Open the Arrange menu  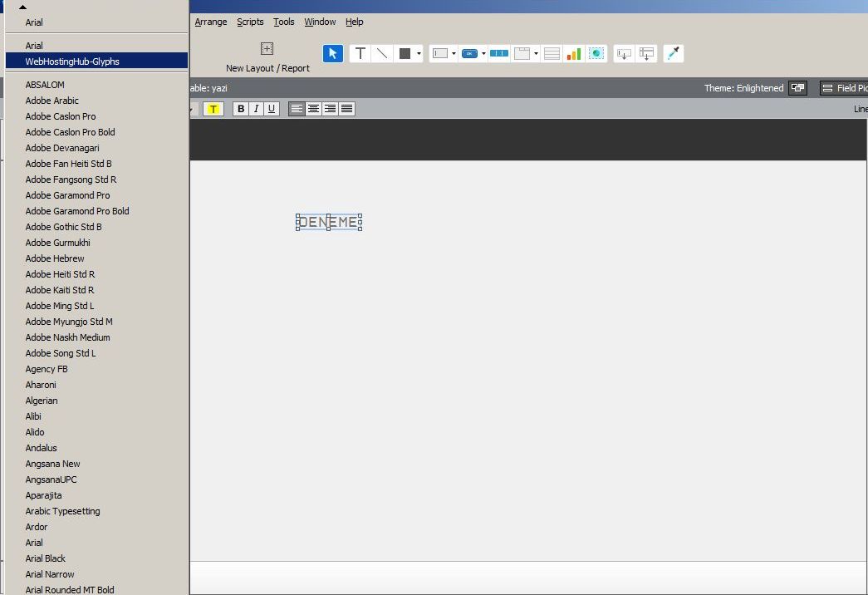click(x=211, y=22)
